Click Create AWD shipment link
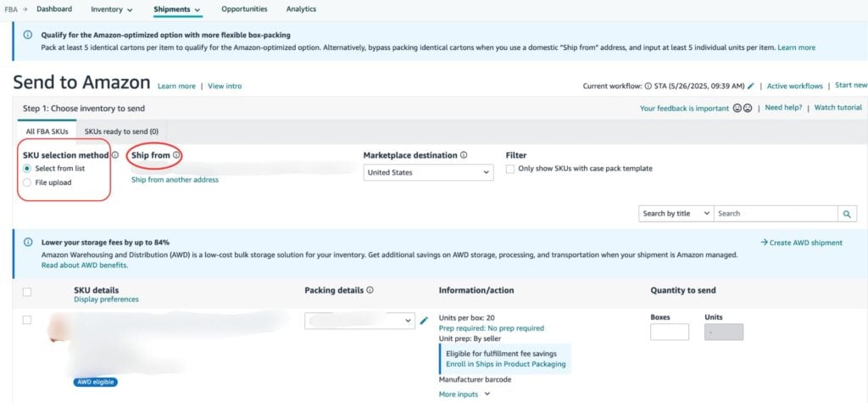 pos(801,243)
